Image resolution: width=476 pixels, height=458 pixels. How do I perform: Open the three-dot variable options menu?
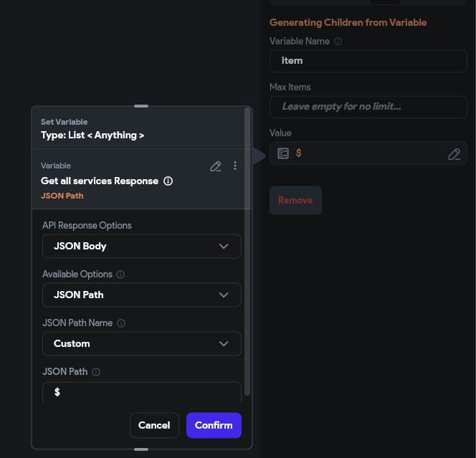click(x=235, y=166)
